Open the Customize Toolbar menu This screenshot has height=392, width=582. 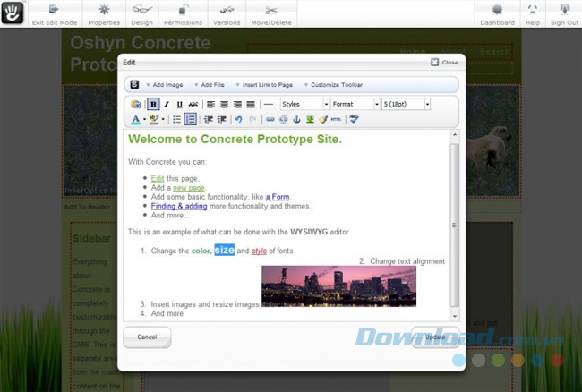(336, 85)
